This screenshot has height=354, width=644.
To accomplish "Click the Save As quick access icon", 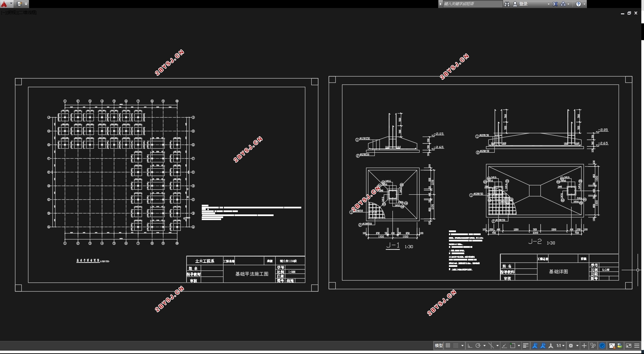I will coord(19,4).
